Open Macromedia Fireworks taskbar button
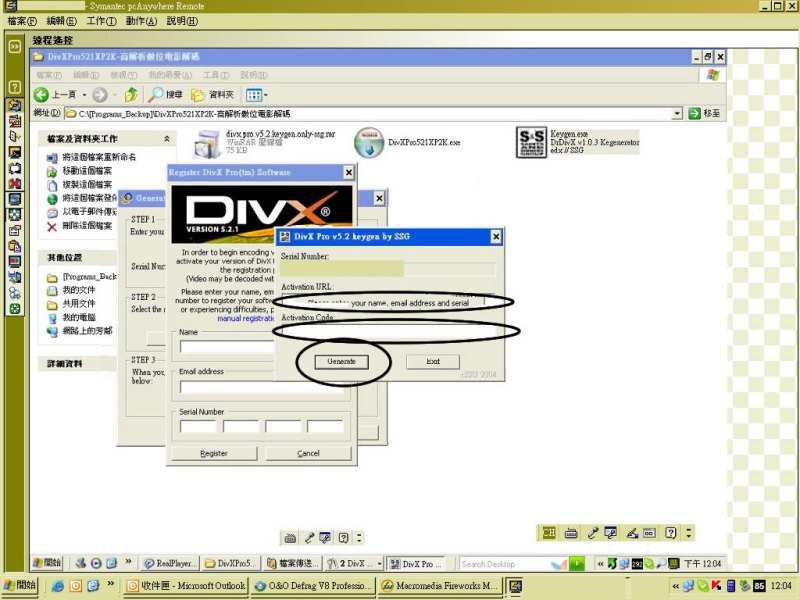Screen dimensions: 800x600 [439, 586]
